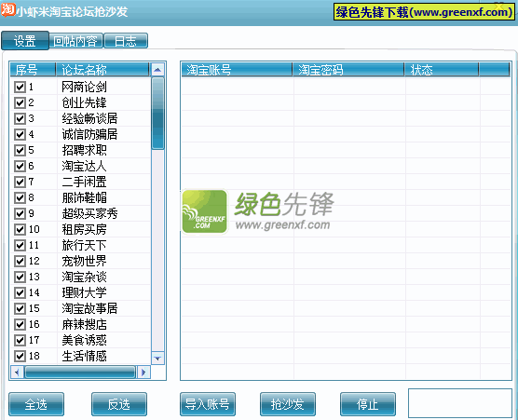Click the 论坛名称 column header
Screen dimensions: 518x420
pos(102,70)
